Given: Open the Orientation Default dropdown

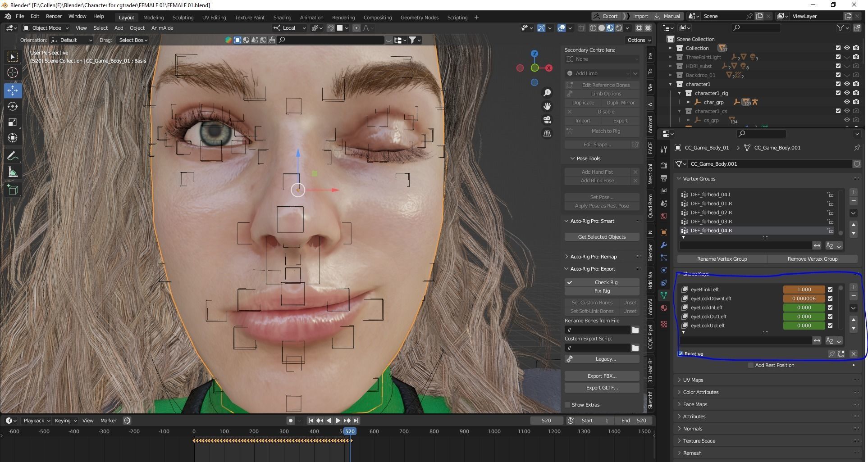Looking at the screenshot, I should [72, 40].
